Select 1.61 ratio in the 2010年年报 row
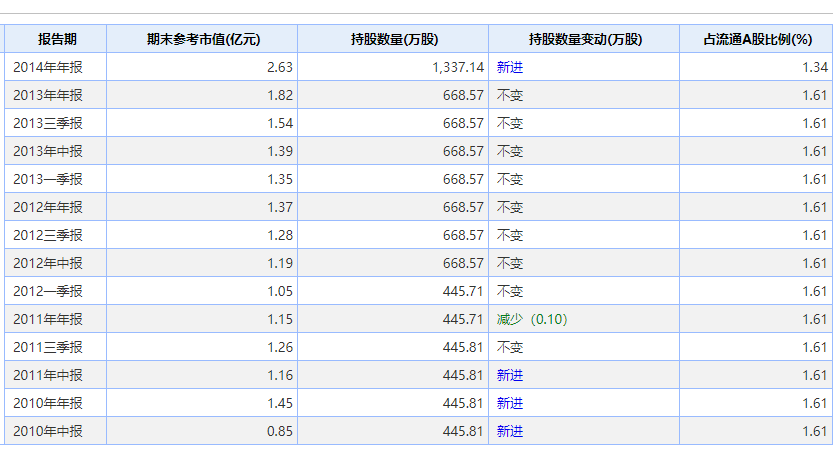Viewport: 833px width, 453px height. (x=756, y=403)
